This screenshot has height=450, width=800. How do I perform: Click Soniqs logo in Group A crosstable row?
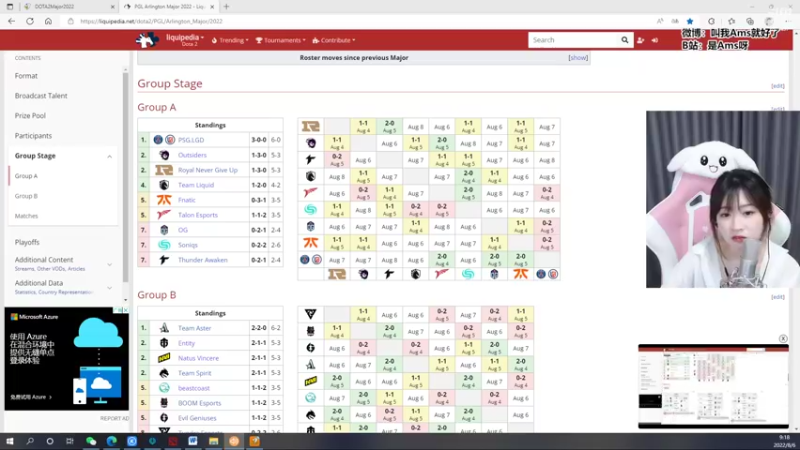click(310, 209)
